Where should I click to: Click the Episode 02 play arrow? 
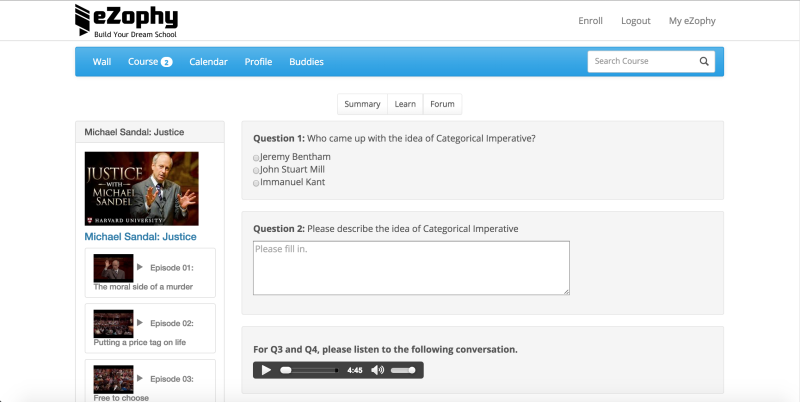point(140,322)
